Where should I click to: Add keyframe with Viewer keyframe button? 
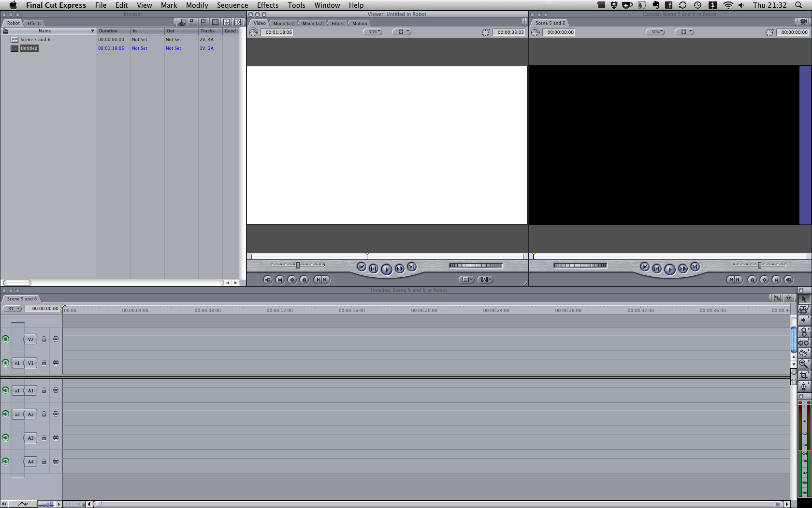coord(292,280)
